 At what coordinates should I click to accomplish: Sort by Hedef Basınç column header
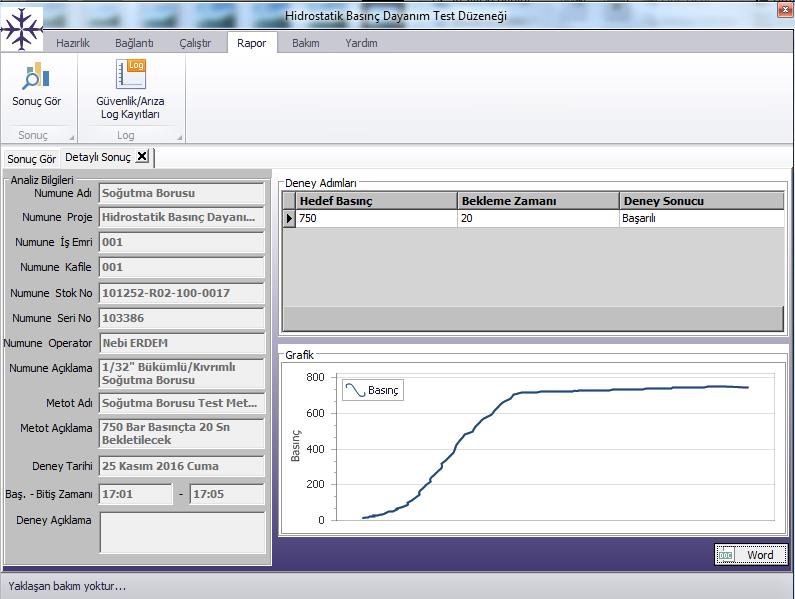pyautogui.click(x=377, y=201)
